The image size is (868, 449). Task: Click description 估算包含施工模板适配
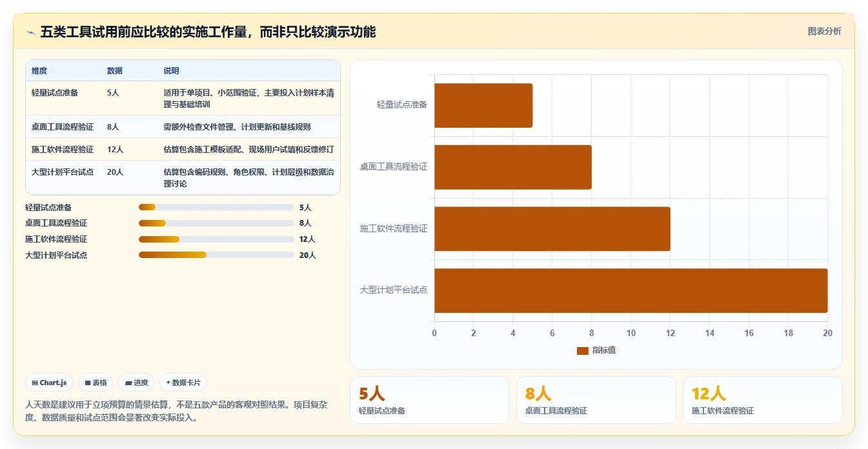coord(248,149)
